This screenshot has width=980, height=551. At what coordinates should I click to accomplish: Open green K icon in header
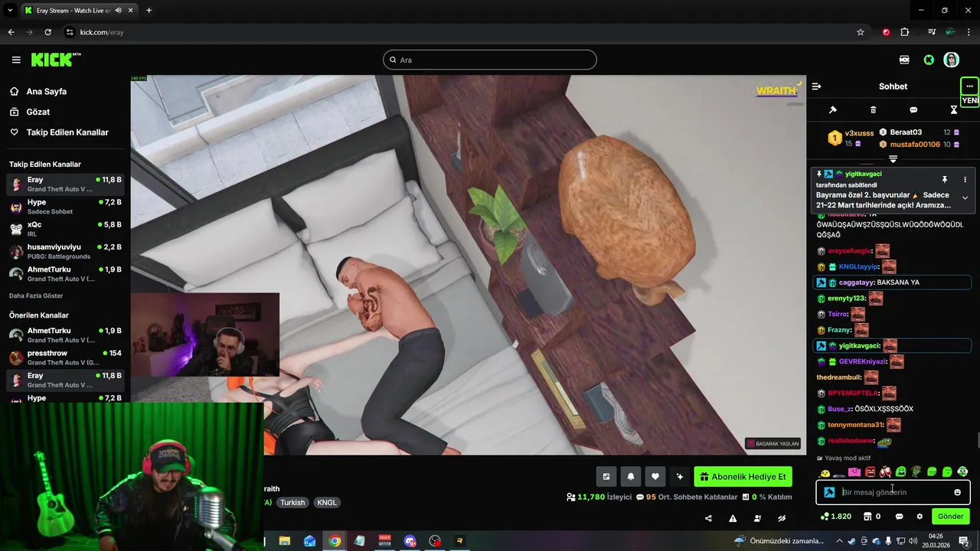pyautogui.click(x=929, y=60)
